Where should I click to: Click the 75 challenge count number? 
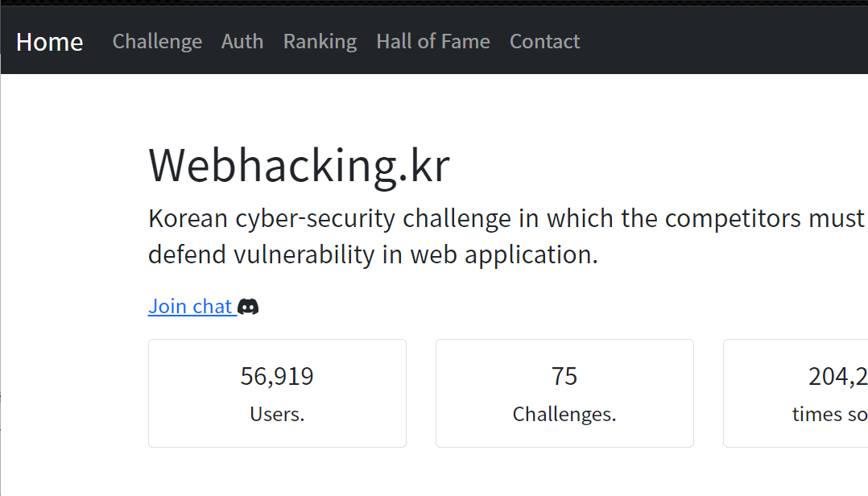pos(564,375)
